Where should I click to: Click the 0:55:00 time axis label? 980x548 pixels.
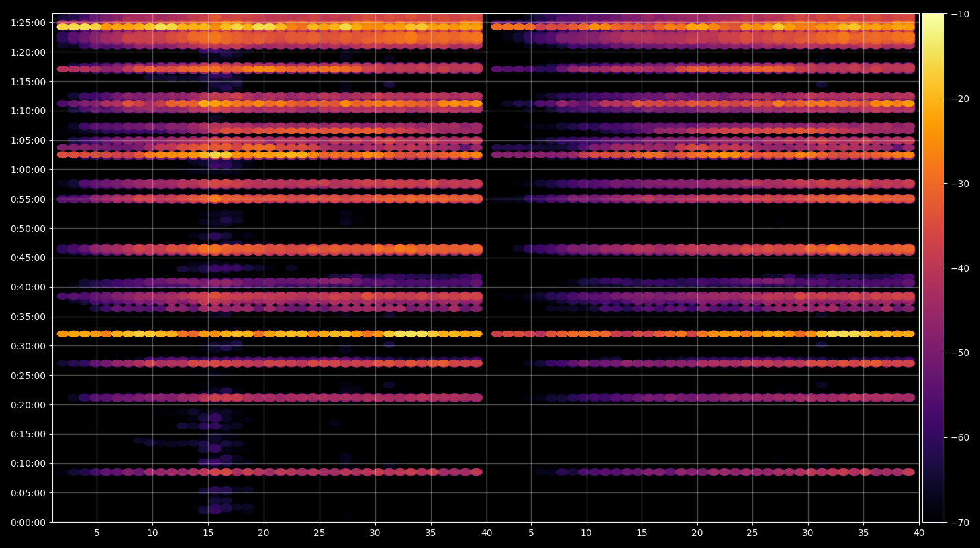click(28, 199)
